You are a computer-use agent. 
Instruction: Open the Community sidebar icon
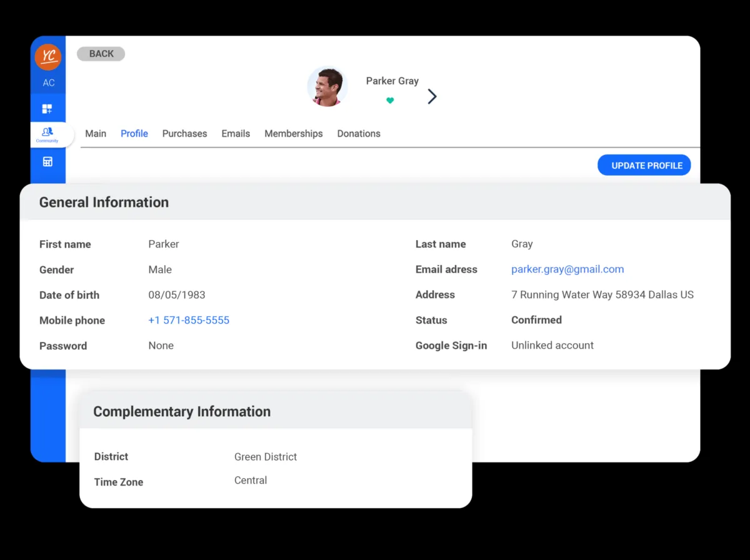47,134
